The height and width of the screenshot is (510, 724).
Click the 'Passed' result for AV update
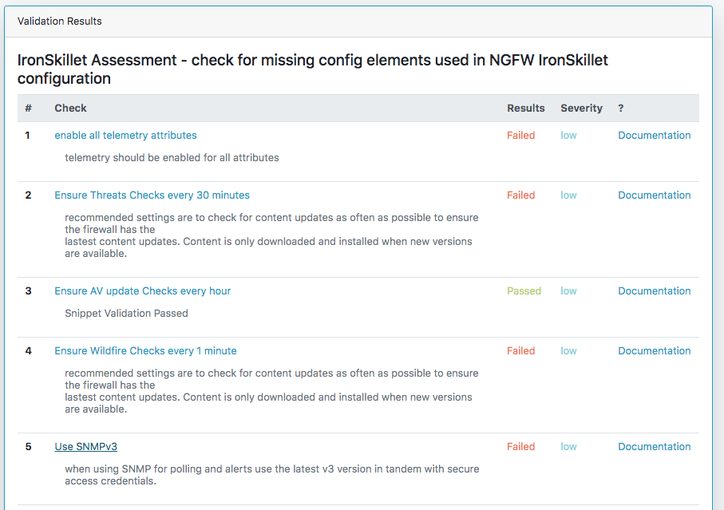[523, 291]
